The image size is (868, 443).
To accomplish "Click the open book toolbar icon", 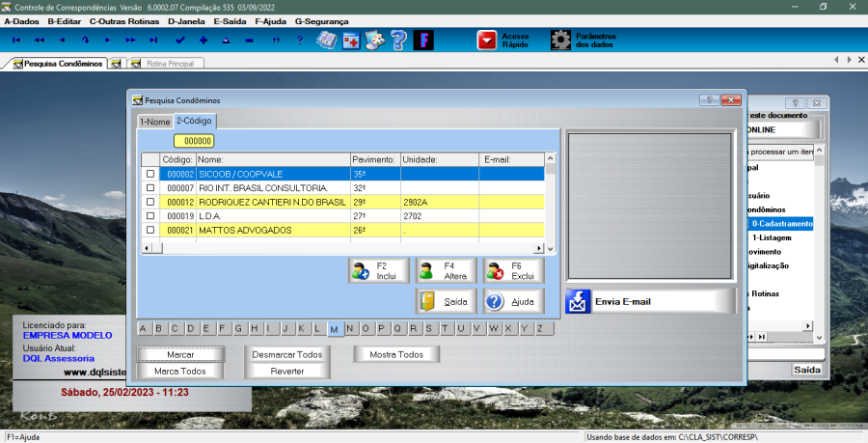I will click(x=327, y=41).
